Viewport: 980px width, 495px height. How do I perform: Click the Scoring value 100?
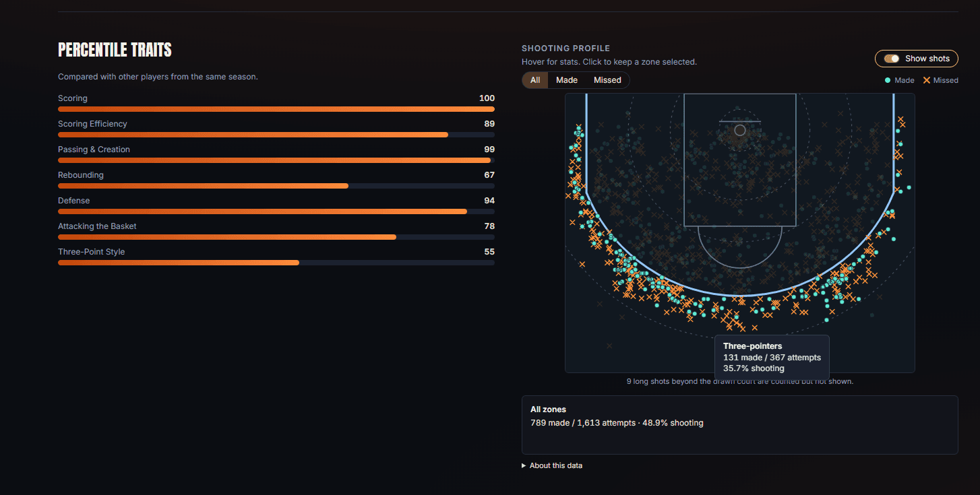487,98
